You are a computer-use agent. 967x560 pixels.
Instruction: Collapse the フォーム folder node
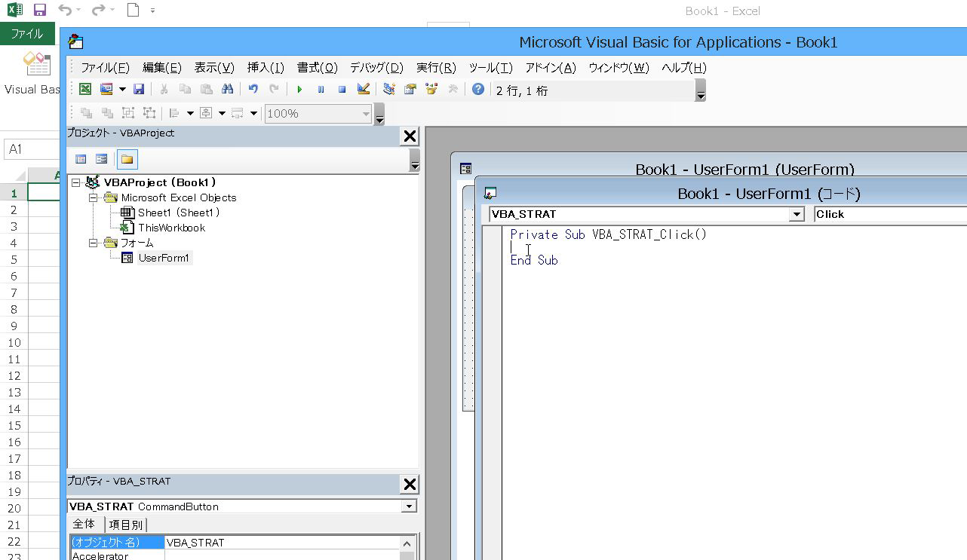point(93,243)
